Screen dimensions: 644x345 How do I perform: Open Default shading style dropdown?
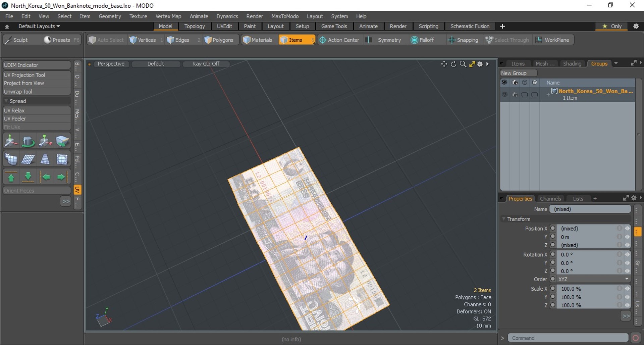(156, 64)
